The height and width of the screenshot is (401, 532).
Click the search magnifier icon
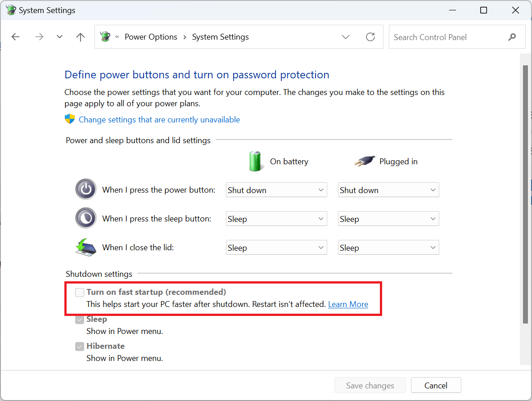pos(512,37)
